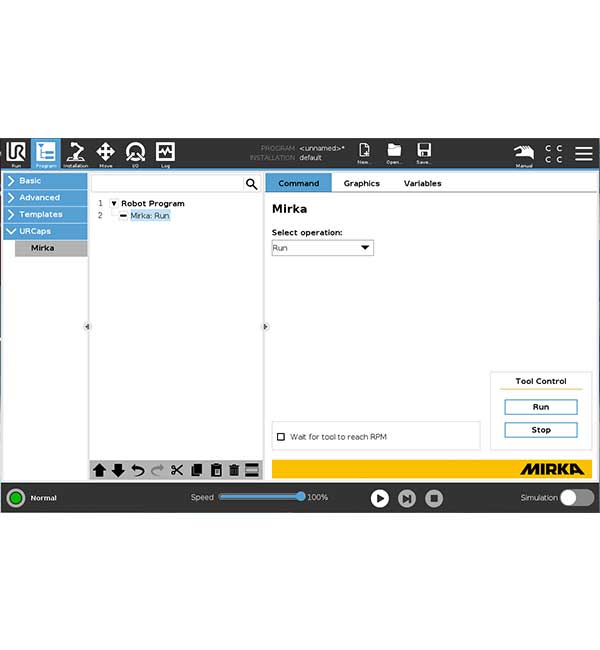Insert the Mirka URCap node
Viewport: 600px width, 650px height.
(51, 248)
